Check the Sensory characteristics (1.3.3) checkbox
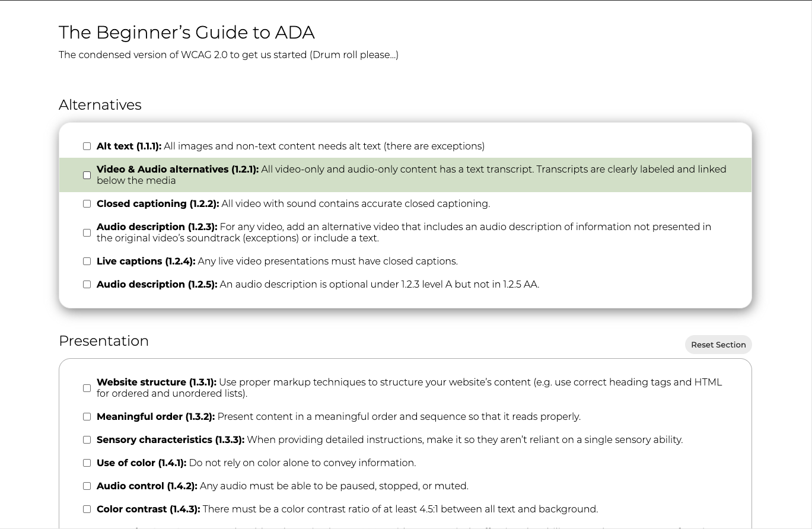Image resolution: width=812 pixels, height=529 pixels. (x=87, y=439)
